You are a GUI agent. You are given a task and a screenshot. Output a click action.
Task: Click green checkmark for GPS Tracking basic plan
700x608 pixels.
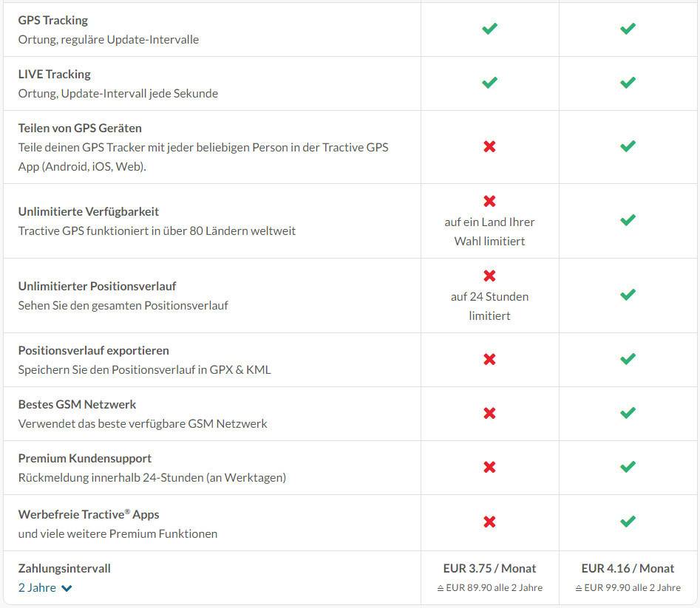click(489, 29)
